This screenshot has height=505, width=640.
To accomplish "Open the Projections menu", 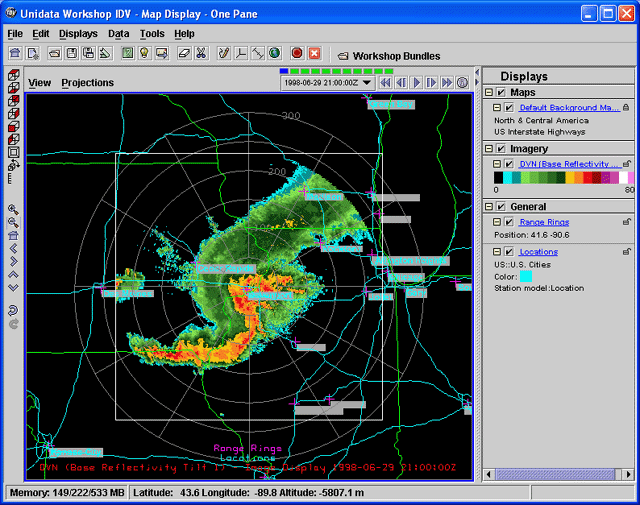I will click(87, 83).
